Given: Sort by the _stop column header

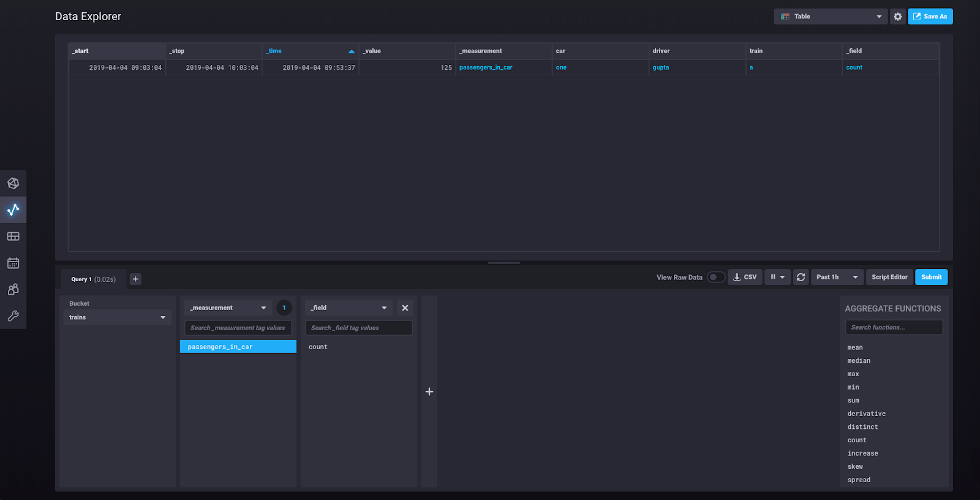Looking at the screenshot, I should tap(214, 51).
